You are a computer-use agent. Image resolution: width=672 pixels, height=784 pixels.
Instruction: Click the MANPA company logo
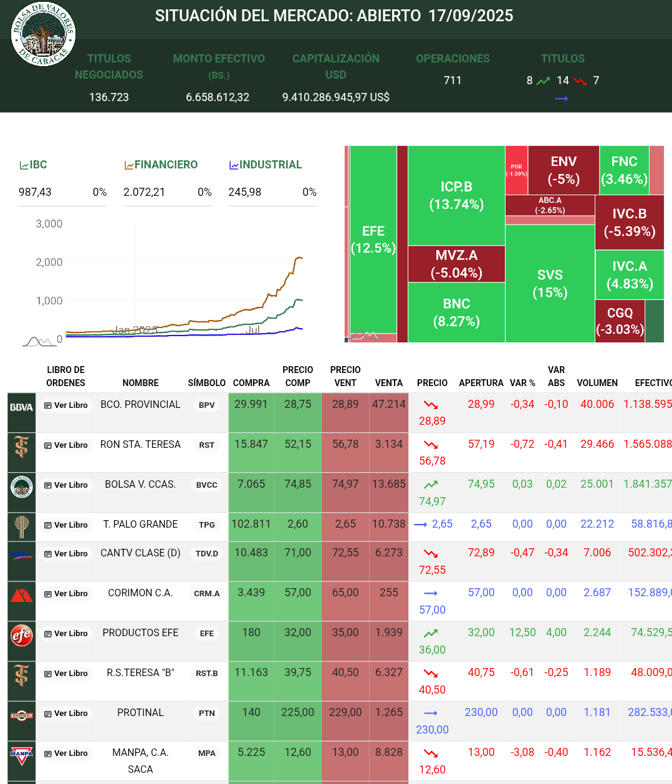pos(21,753)
